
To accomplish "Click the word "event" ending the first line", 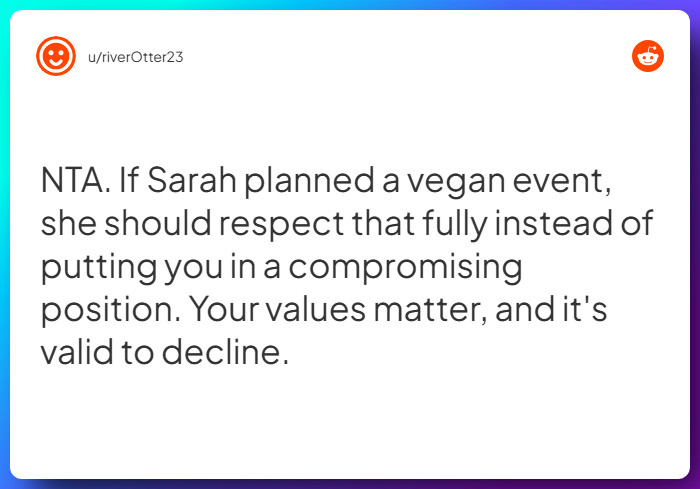I will coord(559,181).
